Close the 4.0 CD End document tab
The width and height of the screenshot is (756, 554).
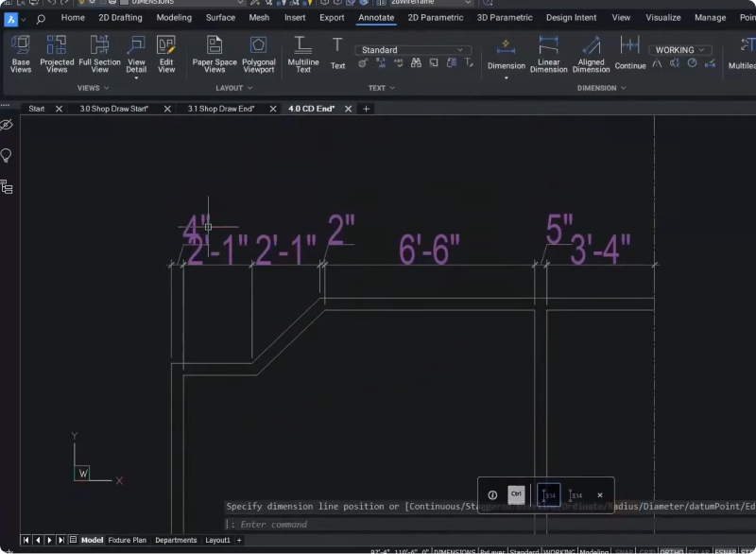pos(348,109)
